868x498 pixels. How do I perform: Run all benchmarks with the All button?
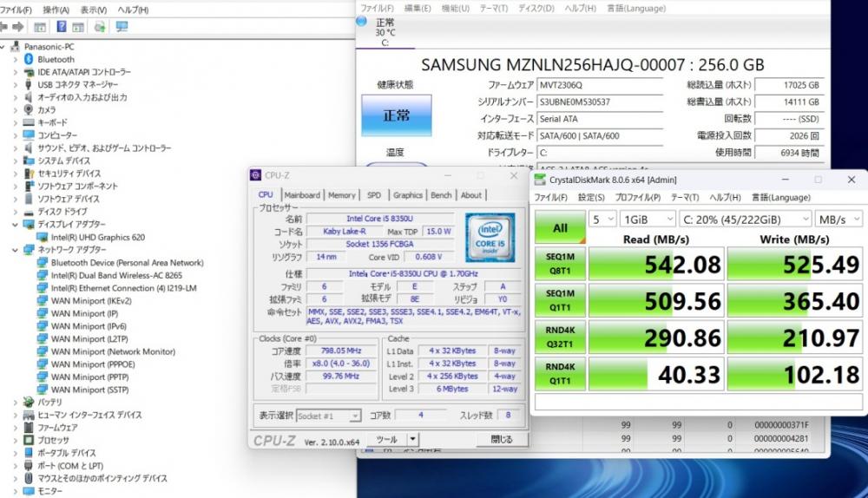pyautogui.click(x=560, y=227)
